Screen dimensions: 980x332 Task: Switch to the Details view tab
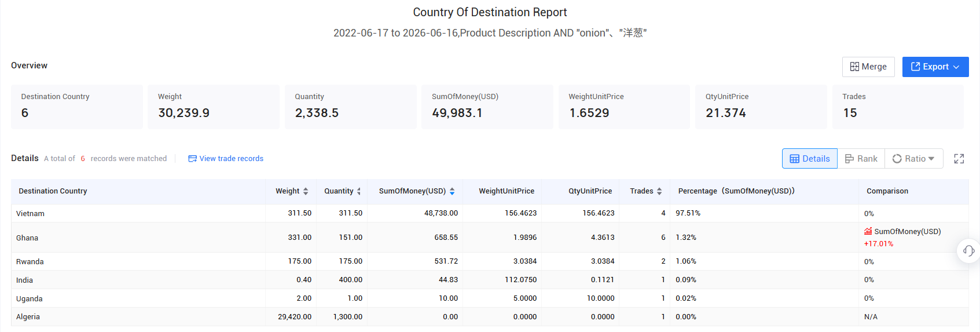coord(810,159)
